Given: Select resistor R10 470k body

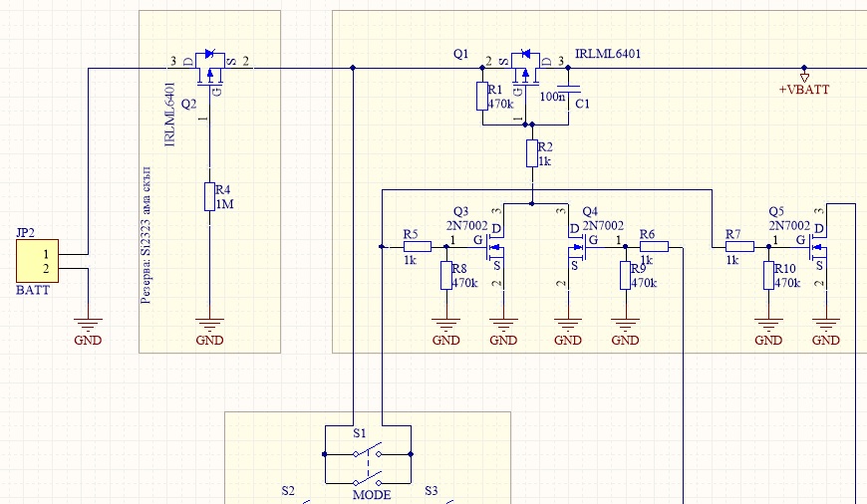Looking at the screenshot, I should coord(768,275).
